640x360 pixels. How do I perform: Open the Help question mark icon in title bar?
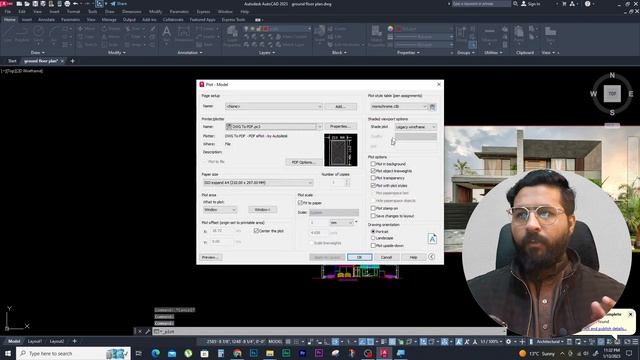coord(588,4)
